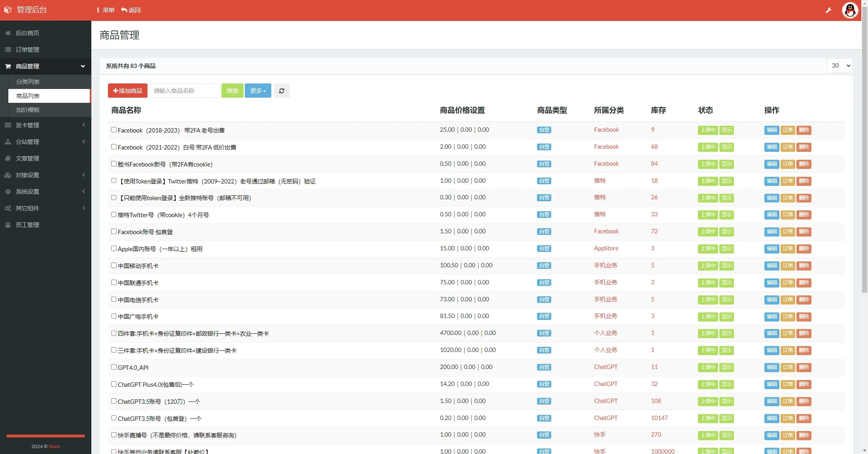
Task: Open the 加价模板 submenu item
Action: (x=28, y=110)
